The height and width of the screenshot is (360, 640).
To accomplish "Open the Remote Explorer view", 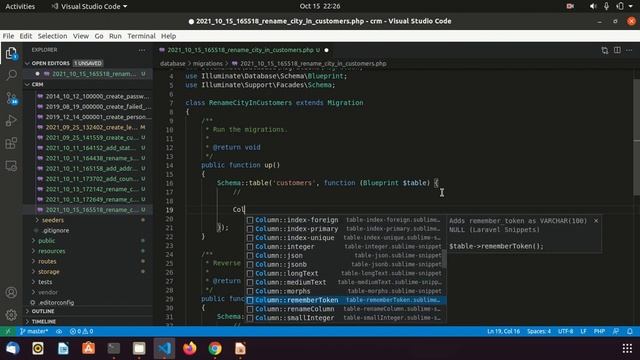I will (11, 166).
